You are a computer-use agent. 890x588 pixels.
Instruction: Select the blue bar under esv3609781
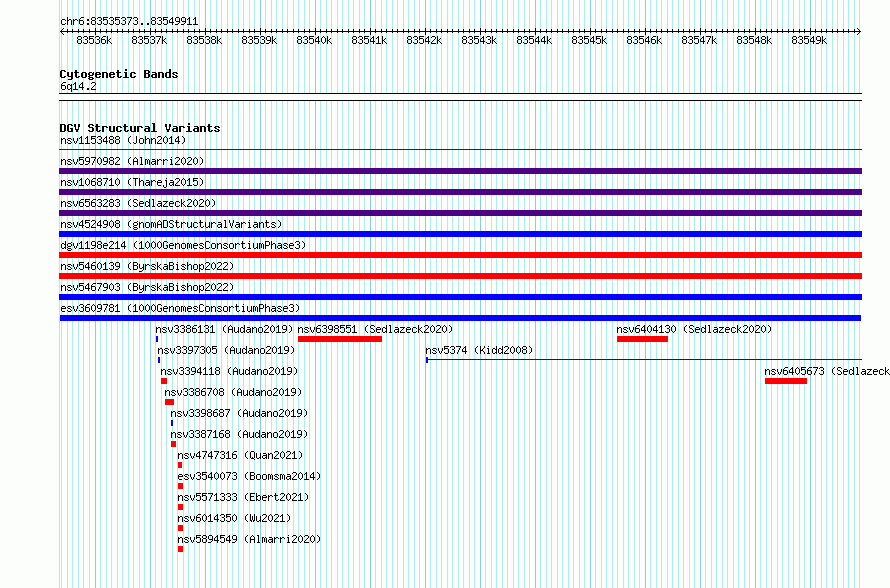(x=460, y=318)
